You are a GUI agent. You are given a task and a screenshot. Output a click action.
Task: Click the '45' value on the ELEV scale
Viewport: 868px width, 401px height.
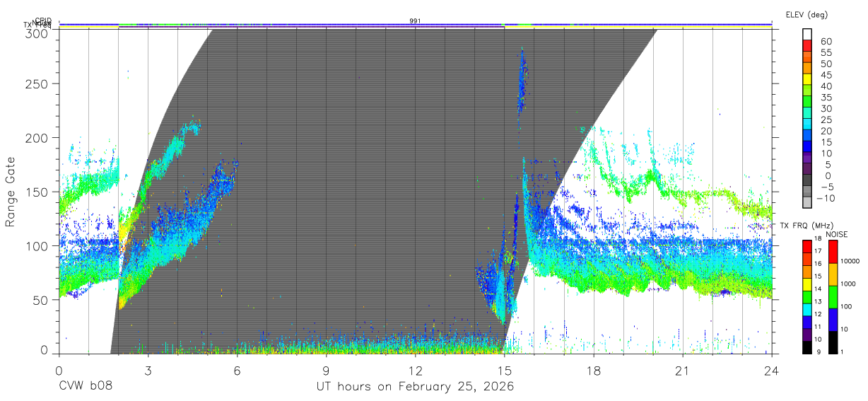point(826,75)
